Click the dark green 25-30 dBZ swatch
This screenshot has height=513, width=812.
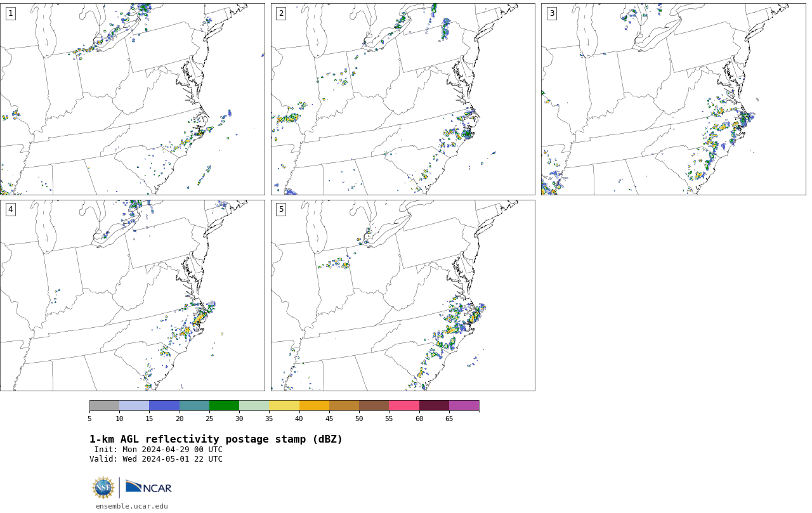point(224,406)
